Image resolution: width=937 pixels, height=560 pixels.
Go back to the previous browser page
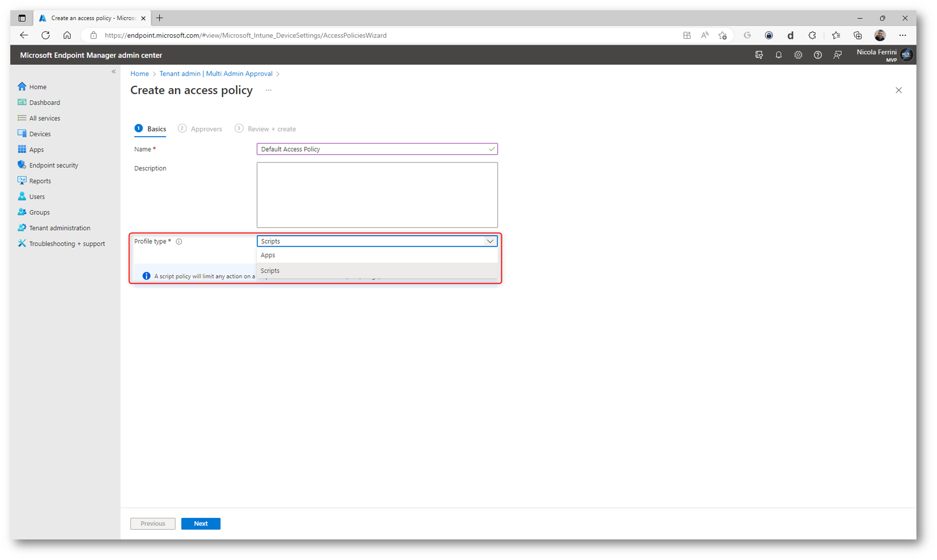click(x=24, y=35)
